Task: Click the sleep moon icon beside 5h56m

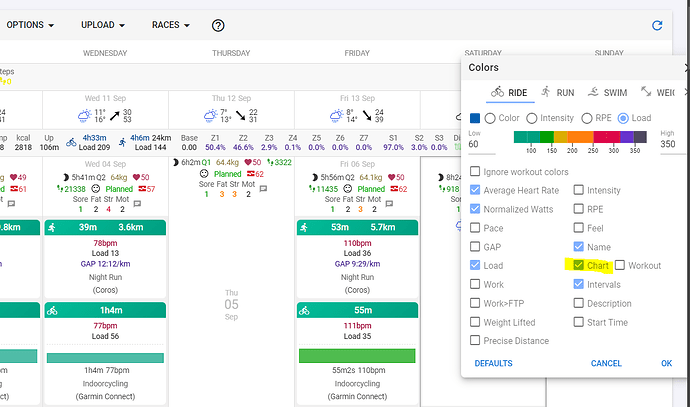Action: [315, 177]
